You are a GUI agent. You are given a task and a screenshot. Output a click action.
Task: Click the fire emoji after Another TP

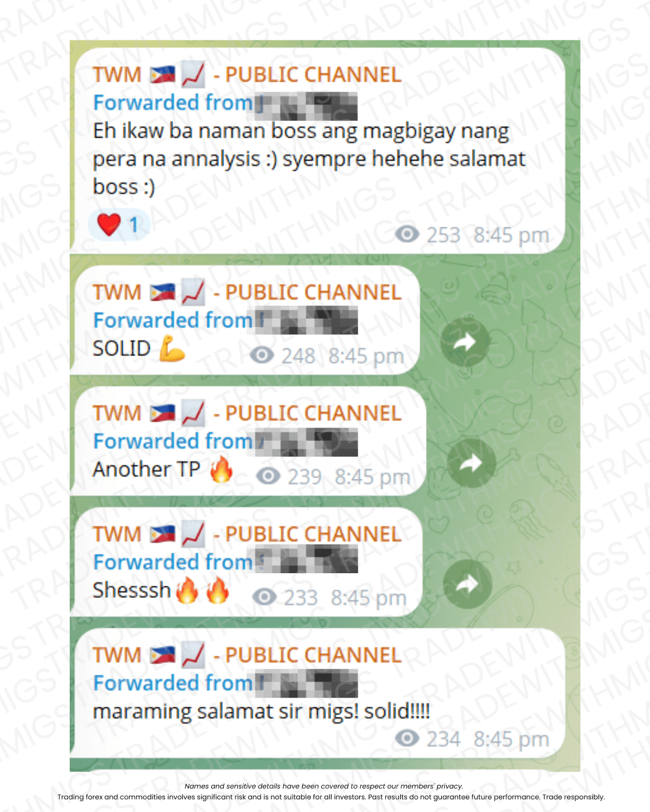coord(221,469)
